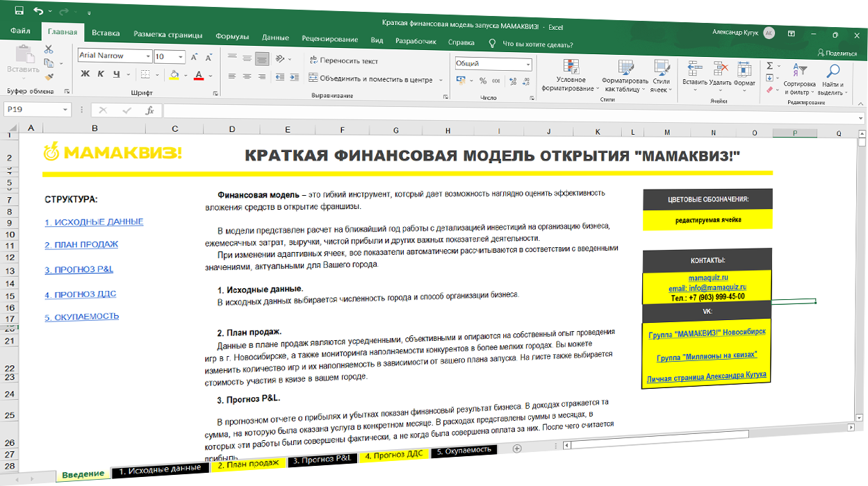Open Форматировать как таблицу

pyautogui.click(x=625, y=76)
